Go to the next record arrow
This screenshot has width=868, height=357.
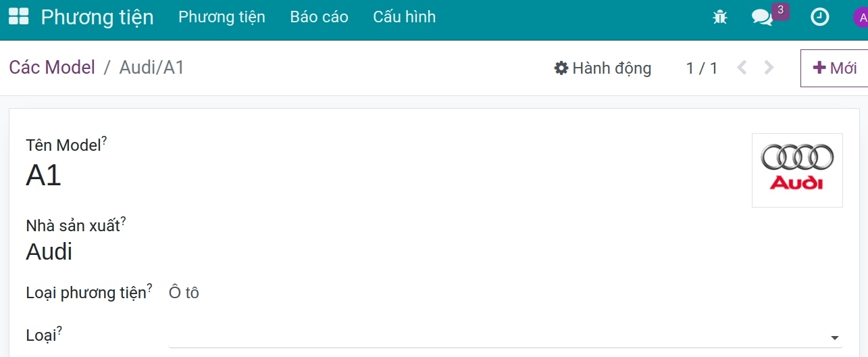point(769,68)
